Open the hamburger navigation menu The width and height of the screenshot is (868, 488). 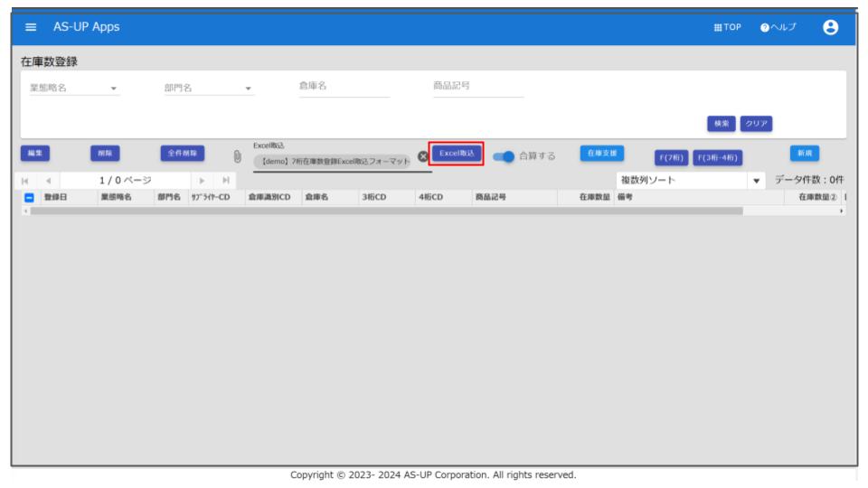coord(29,27)
